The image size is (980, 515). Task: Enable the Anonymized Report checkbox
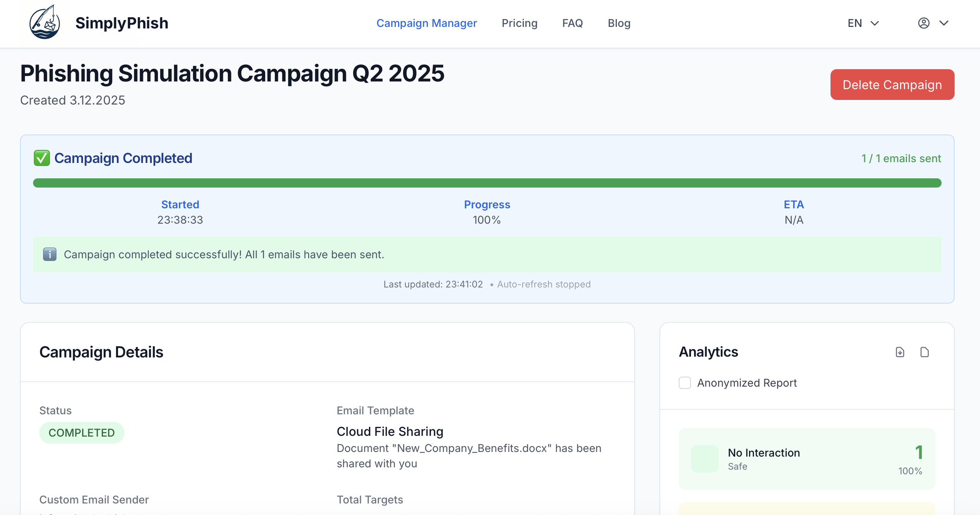(x=684, y=383)
